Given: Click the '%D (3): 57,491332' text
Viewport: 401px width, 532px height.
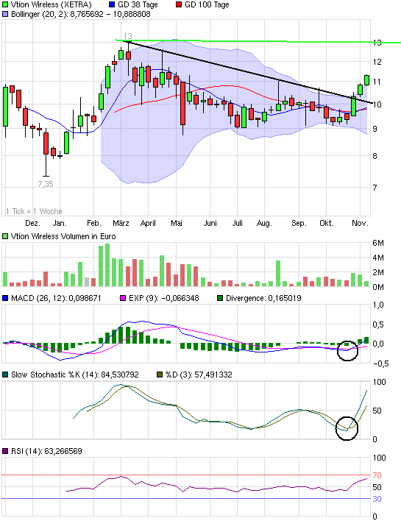Looking at the screenshot, I should tap(199, 375).
